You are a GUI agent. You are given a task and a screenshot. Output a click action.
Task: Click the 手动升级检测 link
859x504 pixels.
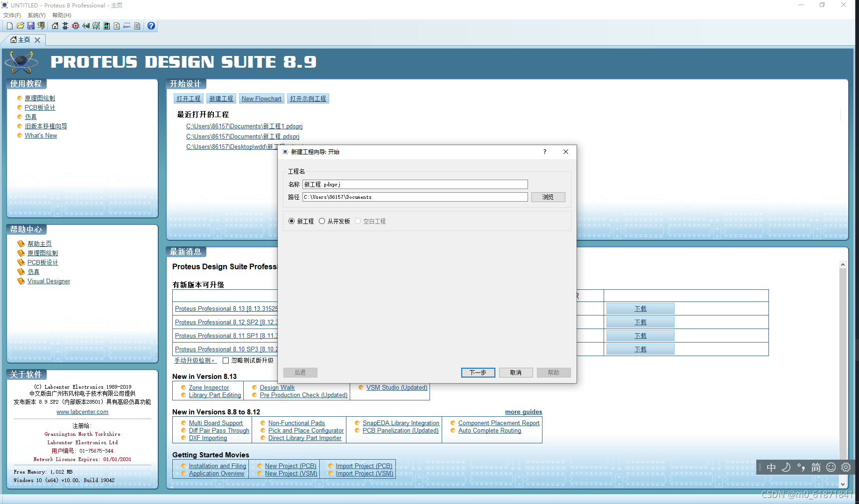pos(195,360)
